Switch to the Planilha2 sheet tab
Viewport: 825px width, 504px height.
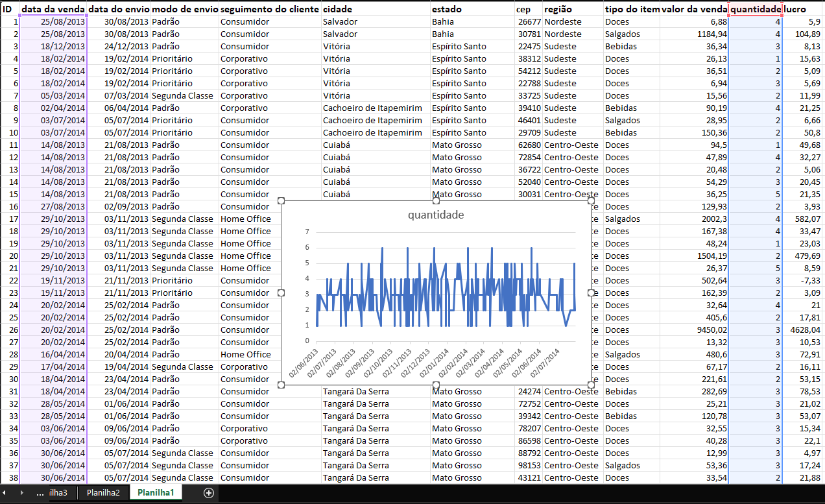click(104, 493)
